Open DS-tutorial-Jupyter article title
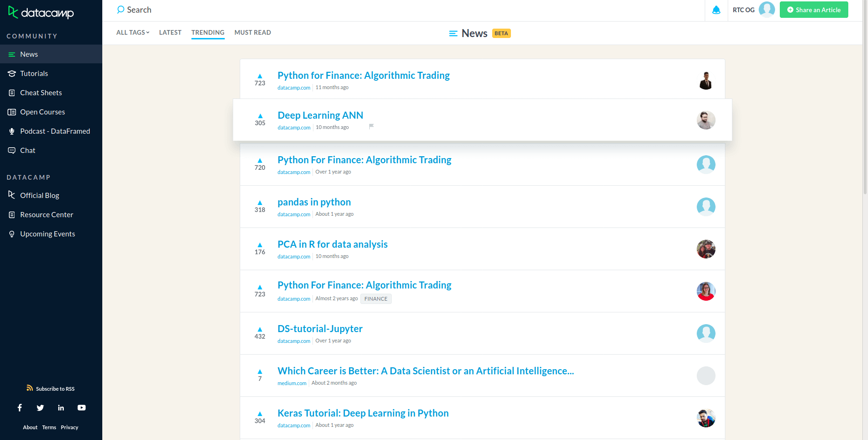The height and width of the screenshot is (440, 868). pyautogui.click(x=320, y=329)
